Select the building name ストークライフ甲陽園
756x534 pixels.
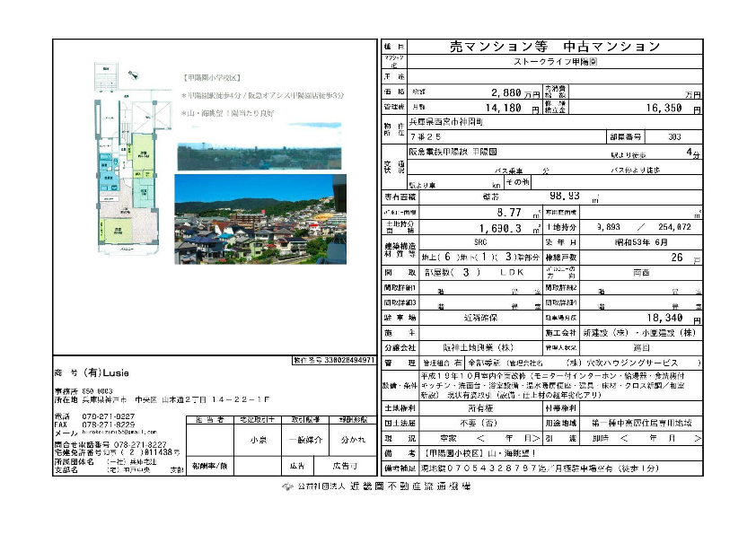click(x=553, y=63)
